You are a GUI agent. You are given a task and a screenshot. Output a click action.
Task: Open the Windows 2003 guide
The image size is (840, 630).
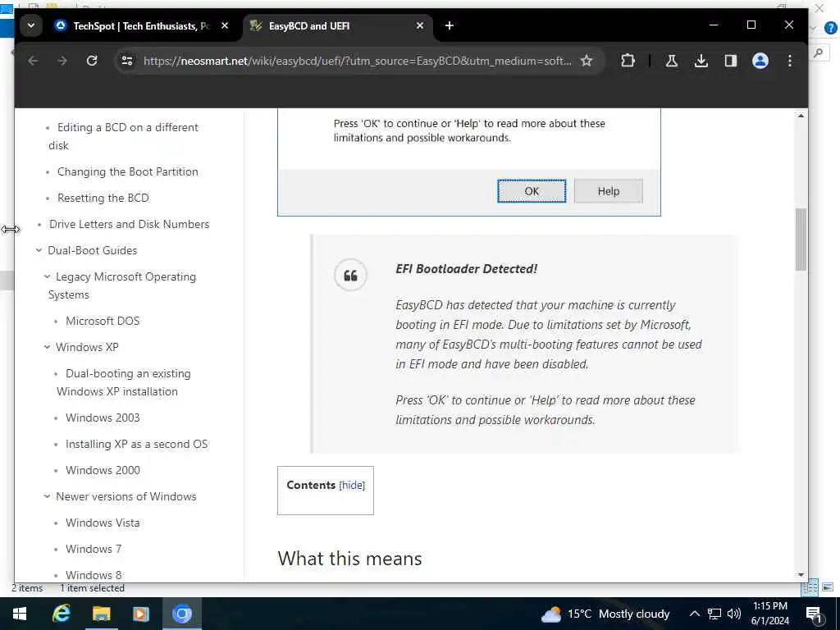103,418
